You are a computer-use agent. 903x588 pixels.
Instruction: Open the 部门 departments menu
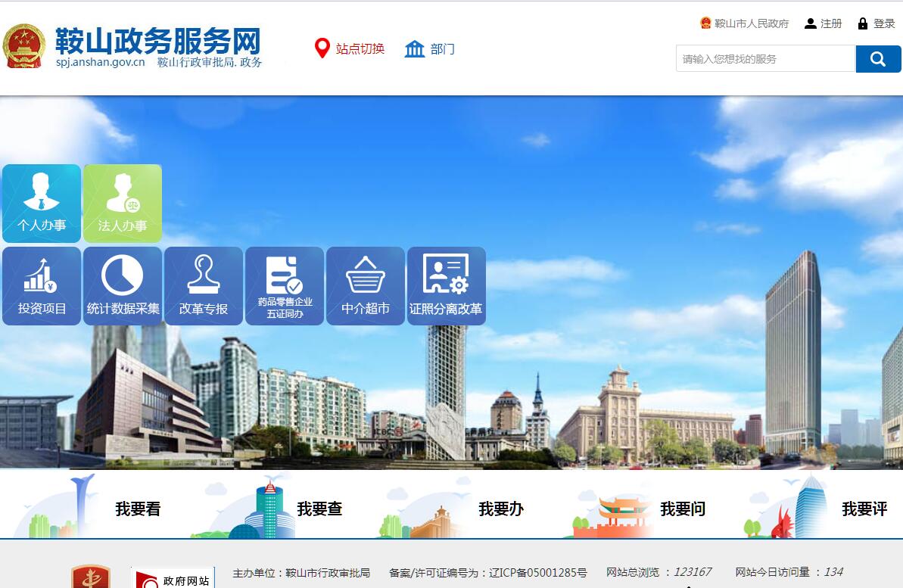tap(442, 49)
